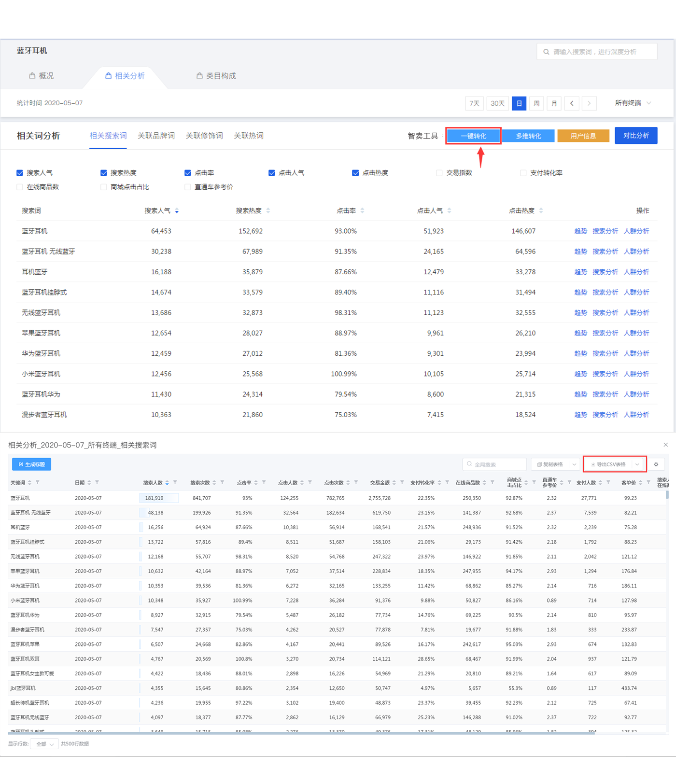Uncheck the 点击率 checkbox
The image size is (676, 784).
[x=188, y=173]
